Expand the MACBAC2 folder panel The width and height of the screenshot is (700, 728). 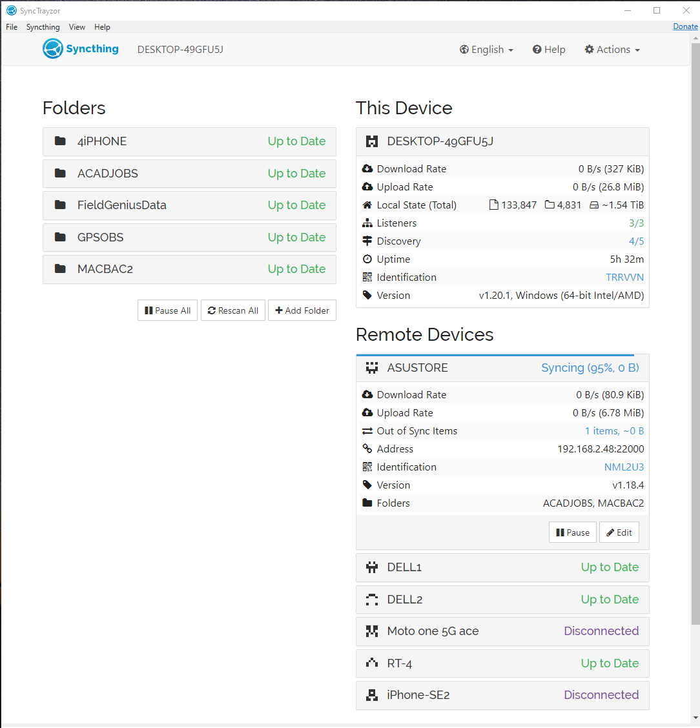(x=189, y=269)
